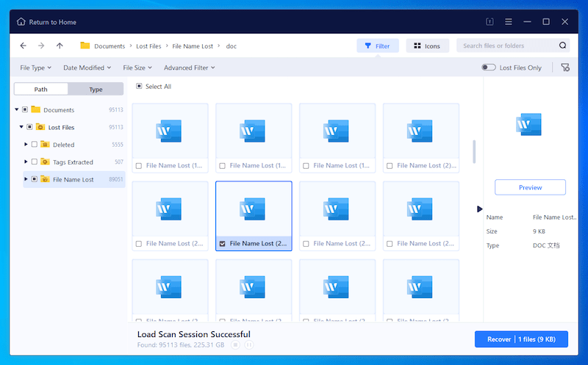Screen dimensions: 588x365
Task: Click the Icons view button
Action: (x=428, y=46)
